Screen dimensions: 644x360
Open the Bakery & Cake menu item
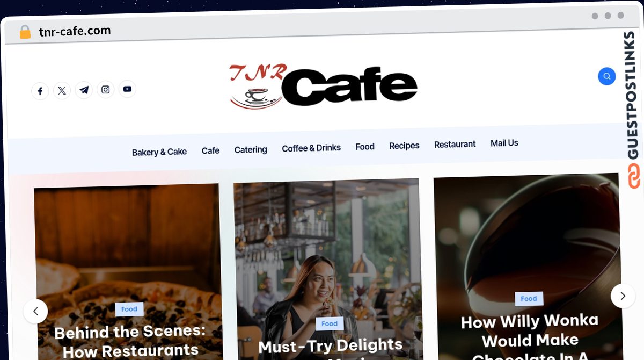[x=159, y=152]
